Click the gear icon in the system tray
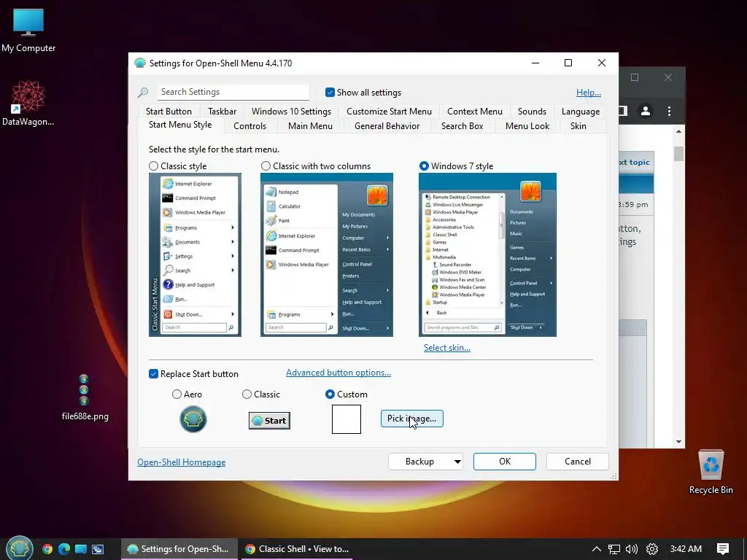This screenshot has height=560, width=747. coord(652,549)
